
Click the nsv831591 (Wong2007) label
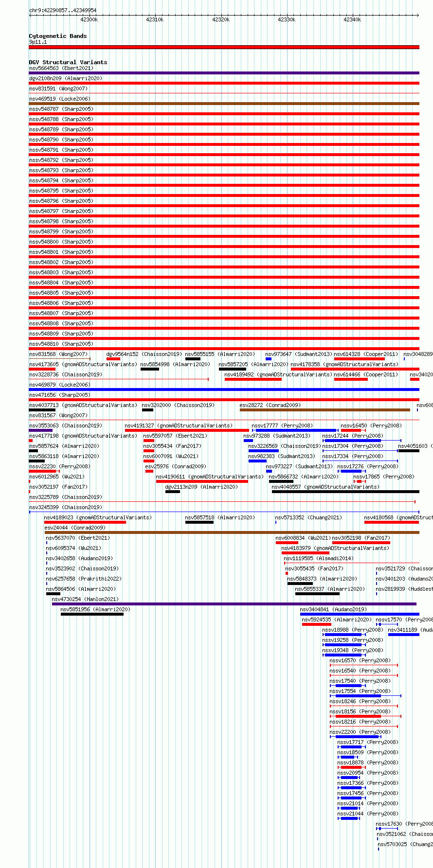[x=58, y=89]
